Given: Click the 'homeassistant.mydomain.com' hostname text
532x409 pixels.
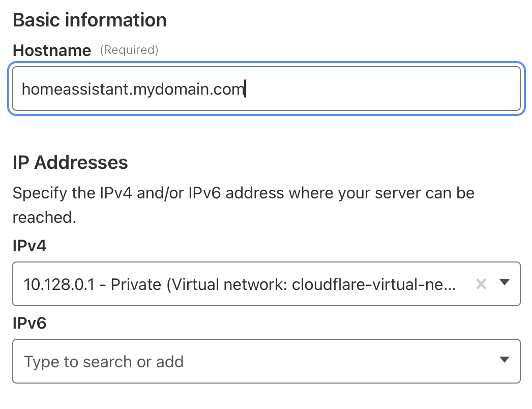Looking at the screenshot, I should pos(133,90).
